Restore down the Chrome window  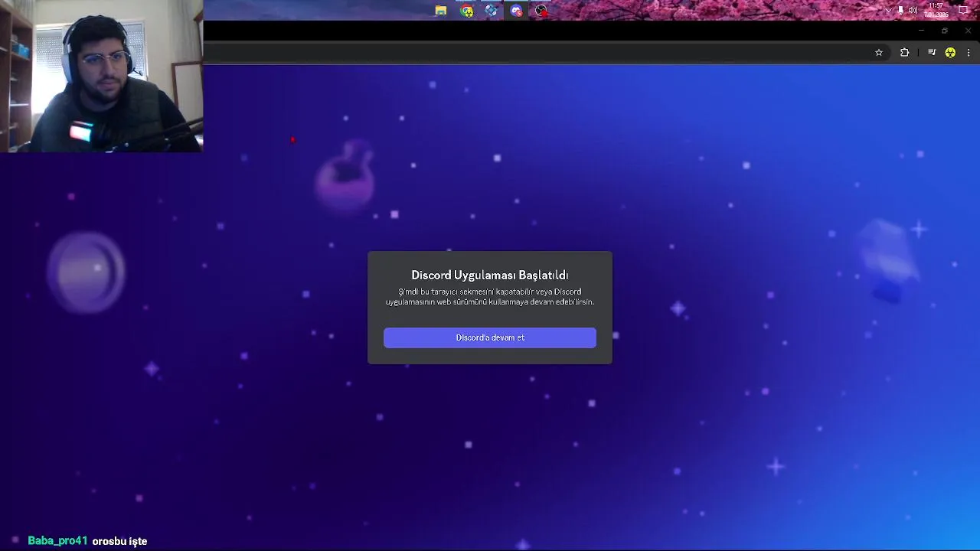coord(945,31)
